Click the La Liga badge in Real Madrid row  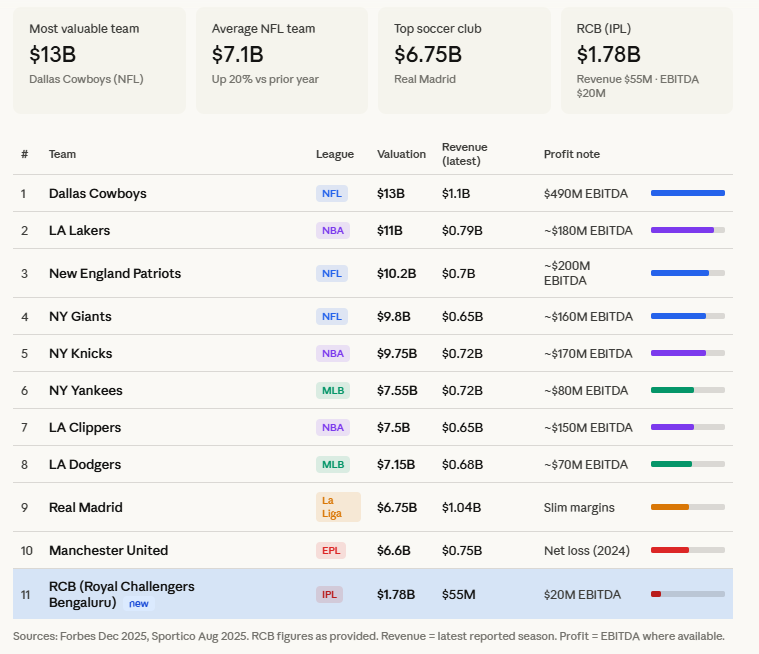click(338, 507)
